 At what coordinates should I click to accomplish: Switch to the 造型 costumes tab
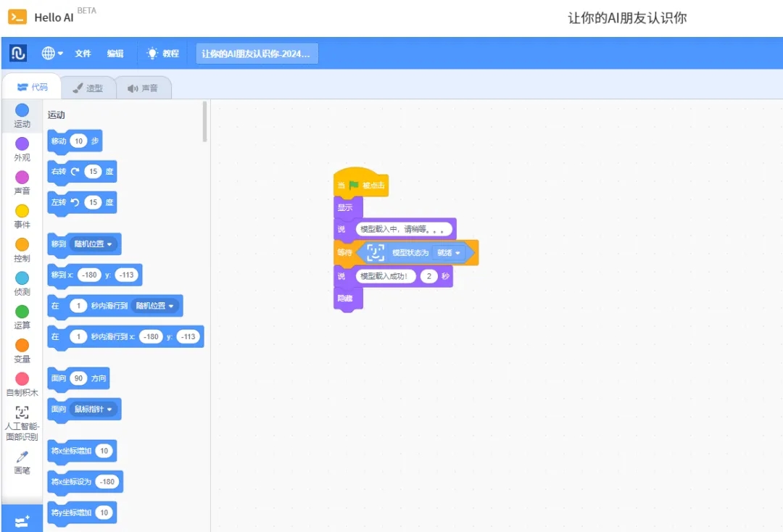[88, 88]
